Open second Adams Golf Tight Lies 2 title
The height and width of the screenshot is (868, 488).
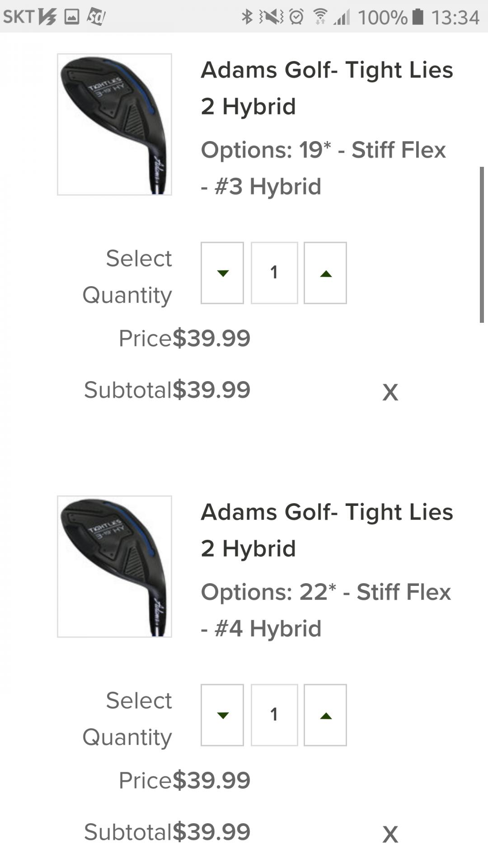(x=327, y=530)
